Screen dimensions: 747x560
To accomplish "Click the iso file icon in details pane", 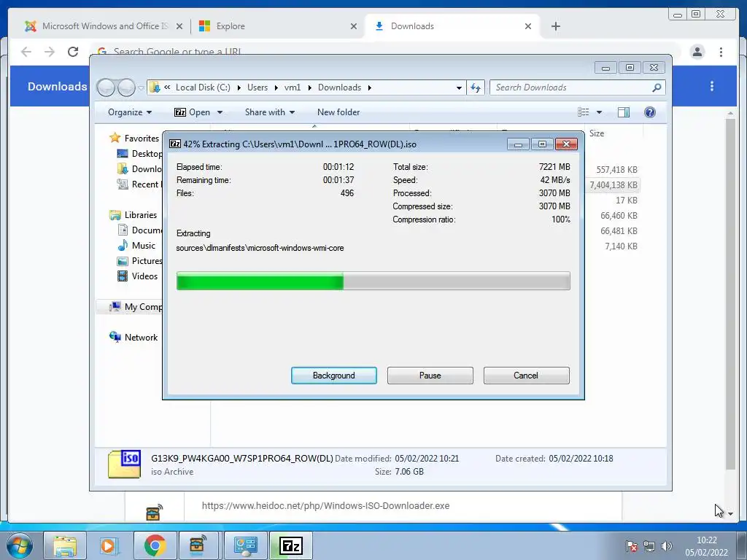I will pyautogui.click(x=124, y=464).
